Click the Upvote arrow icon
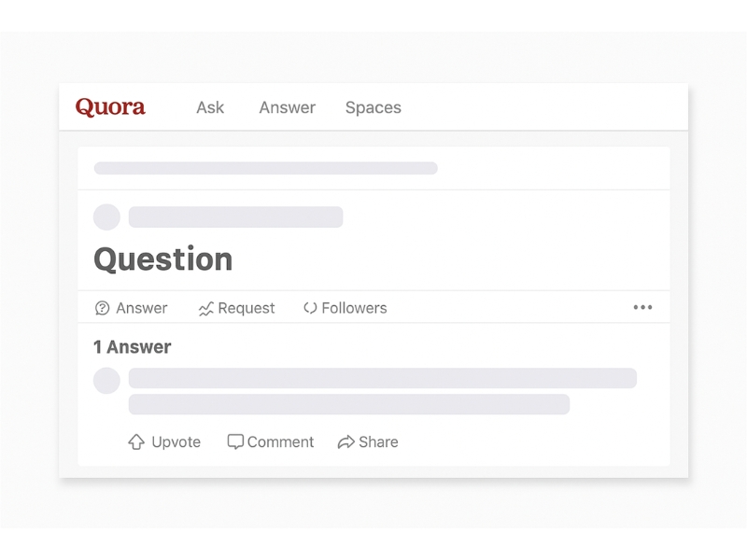Image resolution: width=747 pixels, height=560 pixels. 136,441
